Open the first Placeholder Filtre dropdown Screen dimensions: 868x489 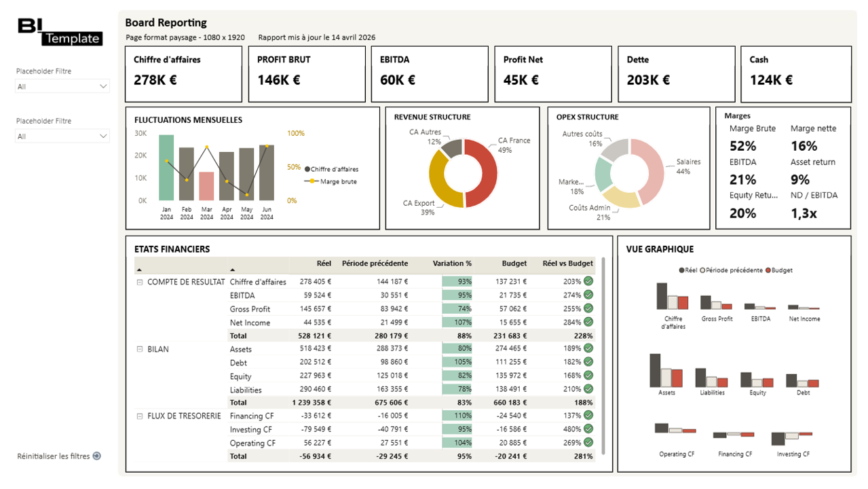(62, 86)
